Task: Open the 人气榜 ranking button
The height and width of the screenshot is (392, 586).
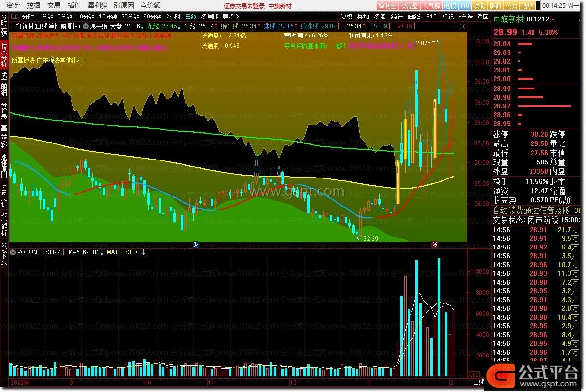Action: (x=431, y=6)
